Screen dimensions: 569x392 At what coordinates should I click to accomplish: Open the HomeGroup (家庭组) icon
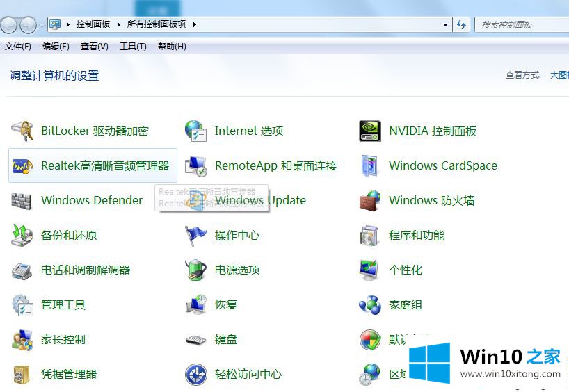370,305
